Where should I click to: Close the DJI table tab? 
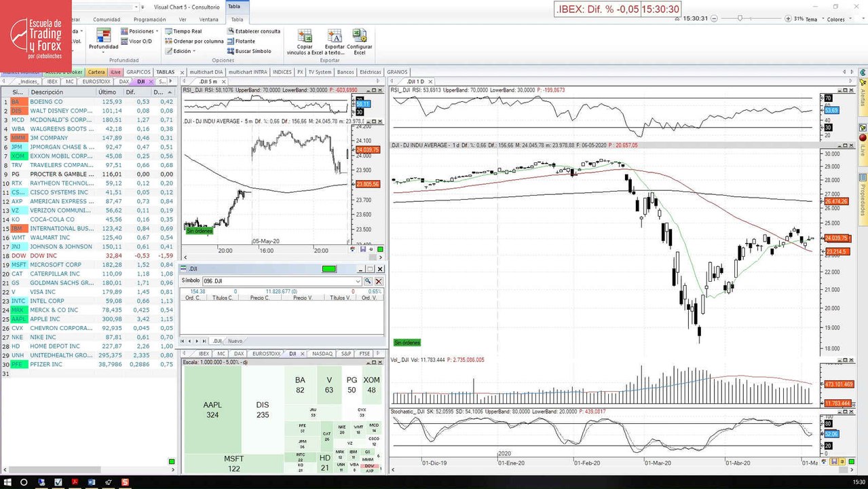(151, 81)
